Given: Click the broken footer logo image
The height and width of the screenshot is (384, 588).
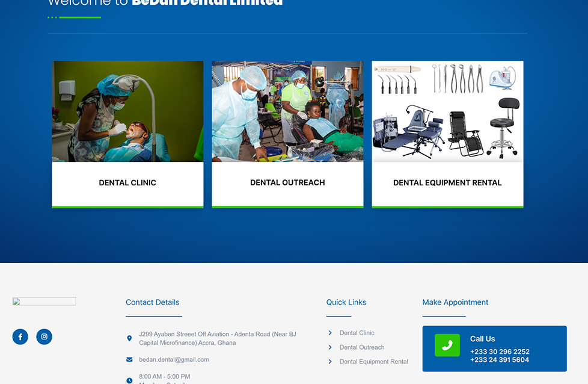Looking at the screenshot, I should (44, 302).
